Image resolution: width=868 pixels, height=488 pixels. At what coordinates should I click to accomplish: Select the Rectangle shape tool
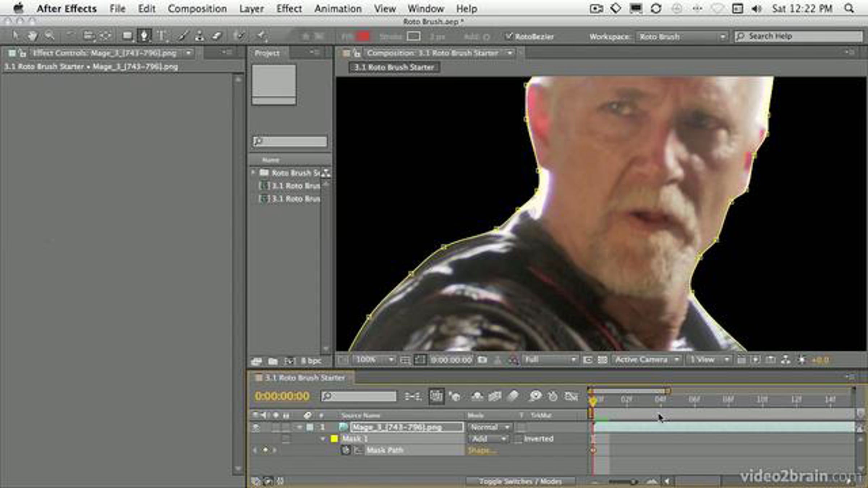pos(127,36)
